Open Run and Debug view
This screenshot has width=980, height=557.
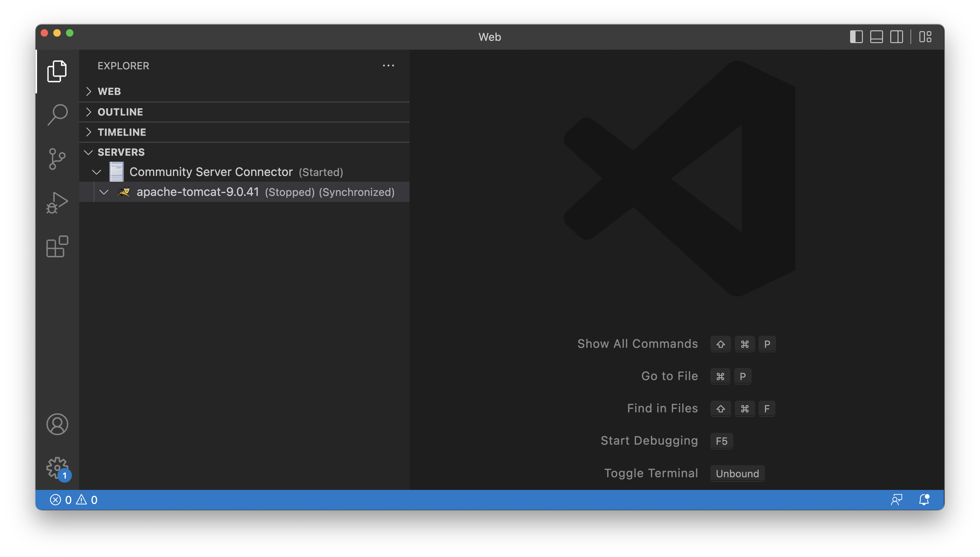[x=57, y=202]
